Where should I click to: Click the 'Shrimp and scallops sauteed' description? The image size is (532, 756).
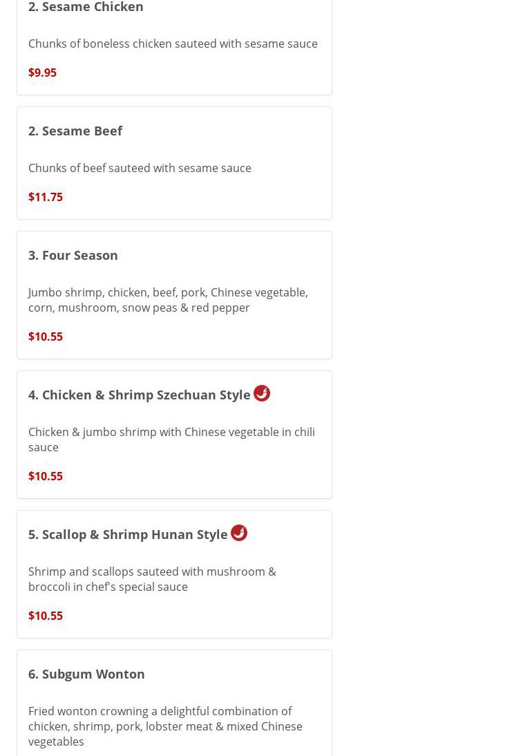[x=152, y=579]
